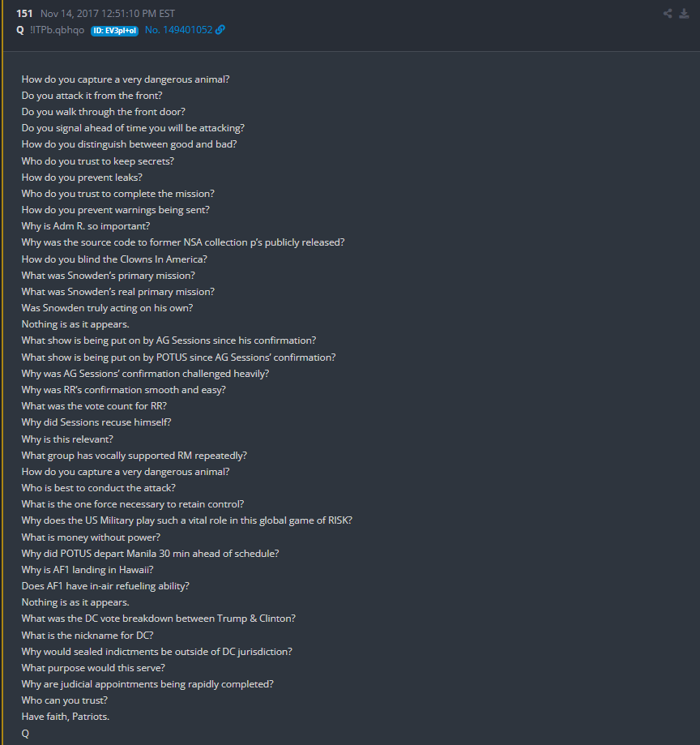Click the "What is the nickname for DC?" line
Image resolution: width=700 pixels, height=745 pixels.
[87, 635]
